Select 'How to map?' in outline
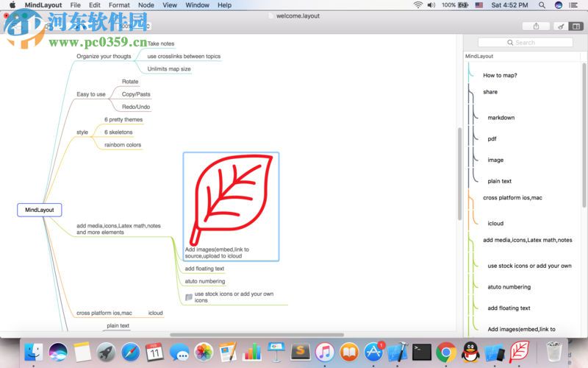588x368 pixels. pyautogui.click(x=500, y=76)
